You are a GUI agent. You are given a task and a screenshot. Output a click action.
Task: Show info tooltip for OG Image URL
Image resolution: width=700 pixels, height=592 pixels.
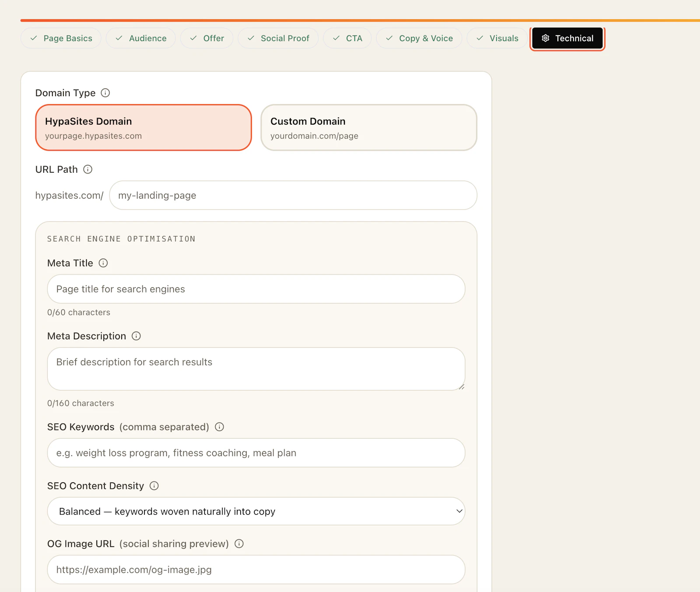[239, 543]
